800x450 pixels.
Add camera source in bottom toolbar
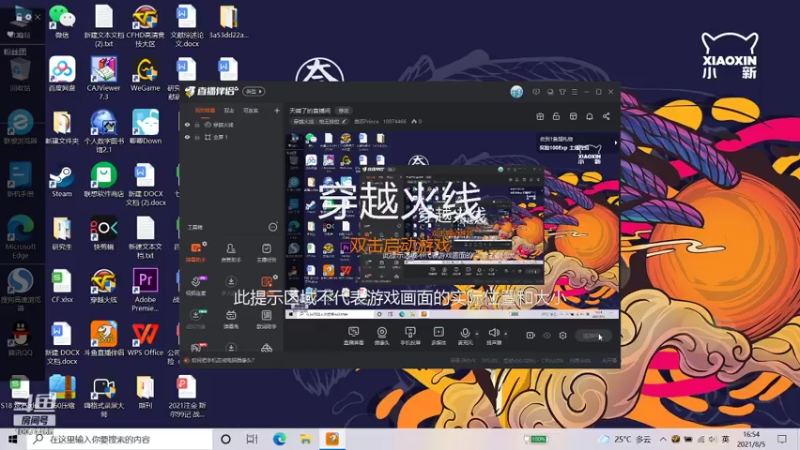pos(382,336)
